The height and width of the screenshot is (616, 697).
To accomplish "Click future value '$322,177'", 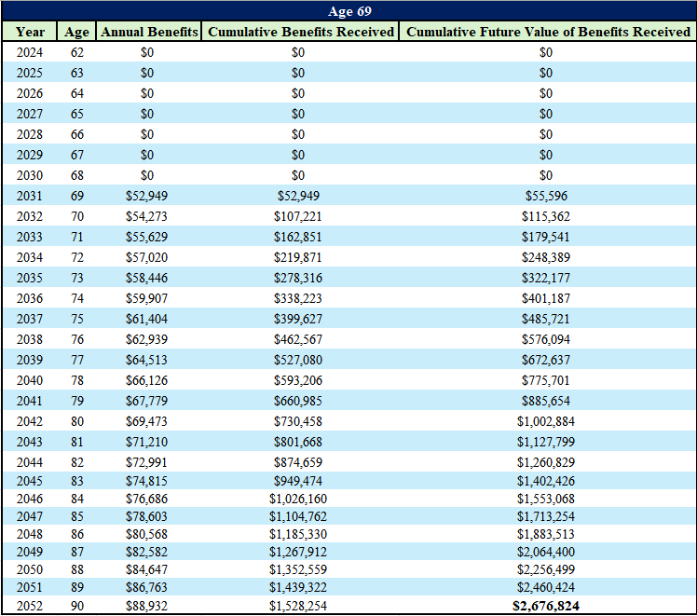I will coord(546,278).
